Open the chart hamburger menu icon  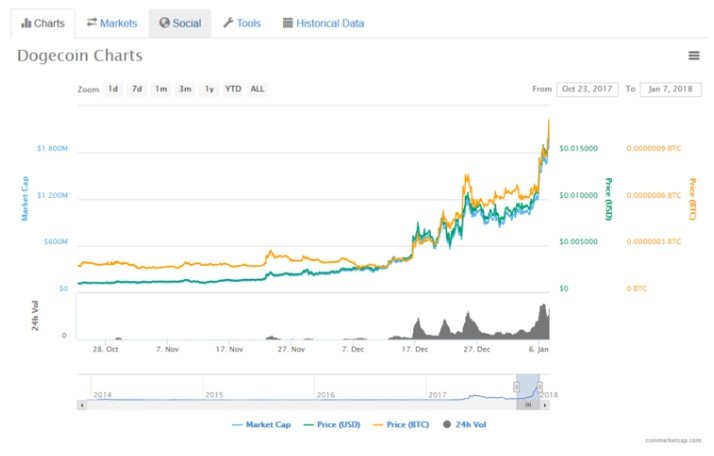click(x=693, y=56)
